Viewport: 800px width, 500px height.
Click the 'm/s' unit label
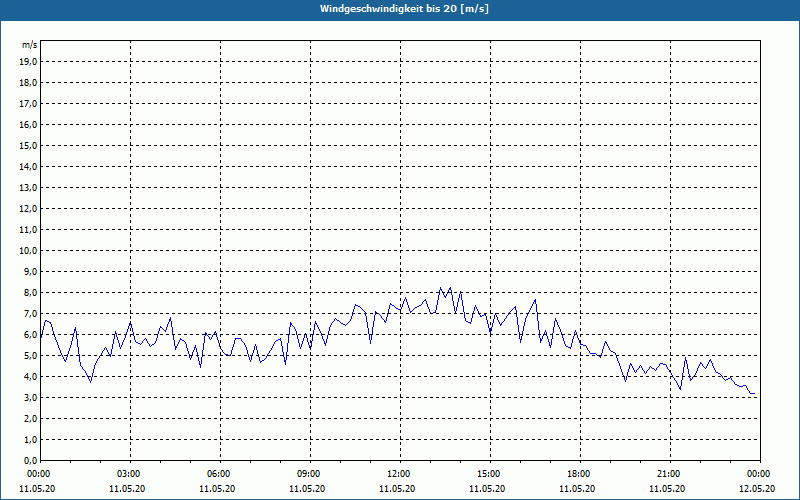pos(30,45)
